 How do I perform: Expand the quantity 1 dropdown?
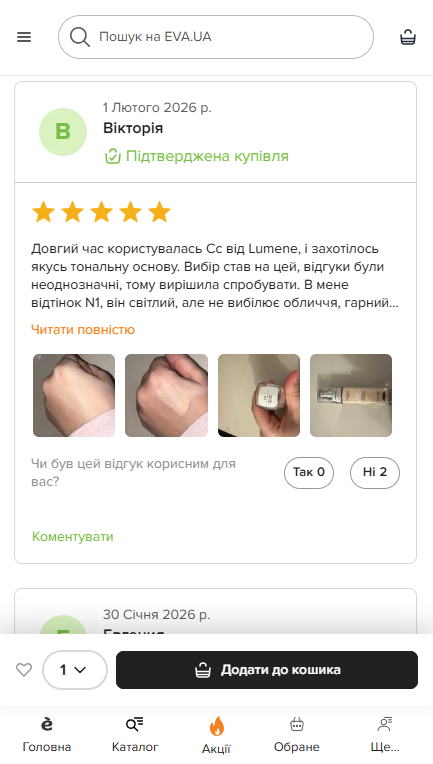click(x=75, y=670)
